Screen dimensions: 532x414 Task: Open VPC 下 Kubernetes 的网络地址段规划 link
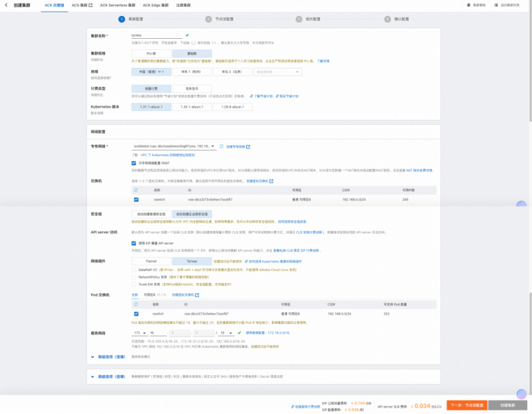click(x=168, y=155)
